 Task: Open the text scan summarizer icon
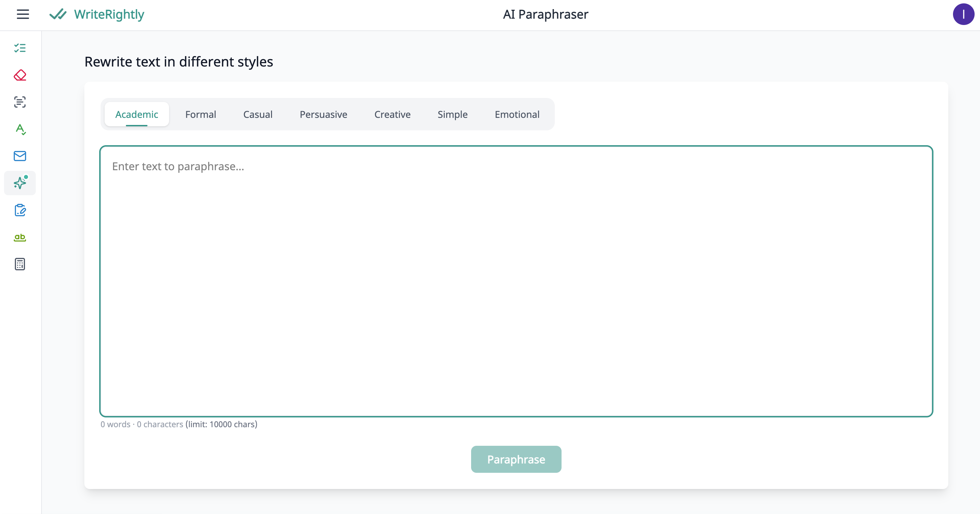point(20,102)
